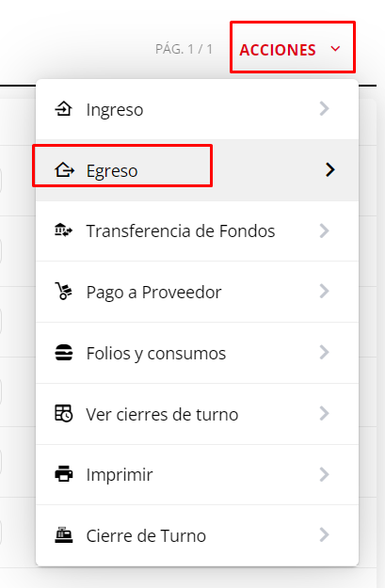Select Folios y consumos menu entry
Screen dimensions: 385x588
click(197, 353)
